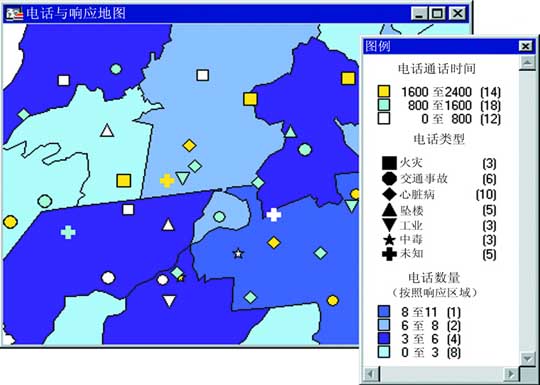Click legend vertical scrollbar down arrow

tap(527, 358)
